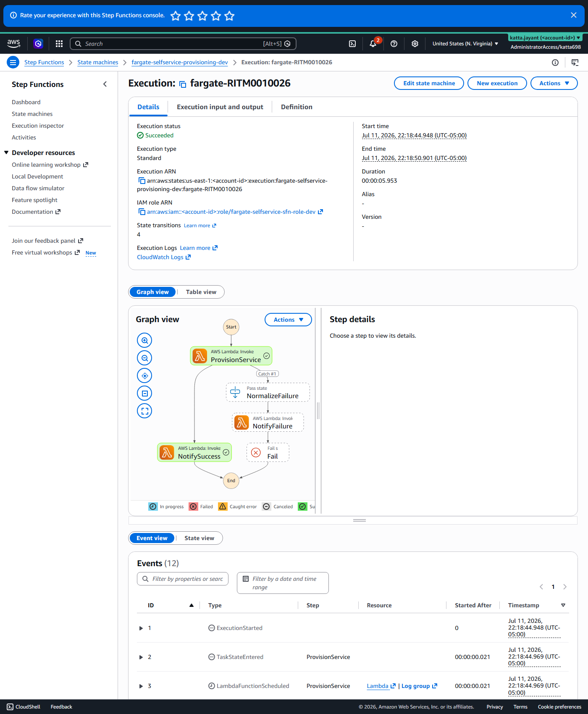Open Activities in sidebar
This screenshot has height=714, width=588.
24,137
